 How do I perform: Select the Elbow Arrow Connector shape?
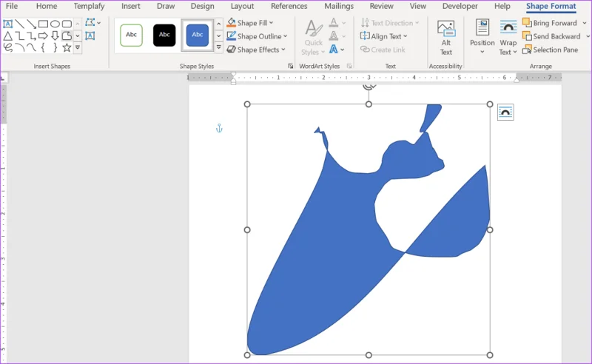point(31,36)
